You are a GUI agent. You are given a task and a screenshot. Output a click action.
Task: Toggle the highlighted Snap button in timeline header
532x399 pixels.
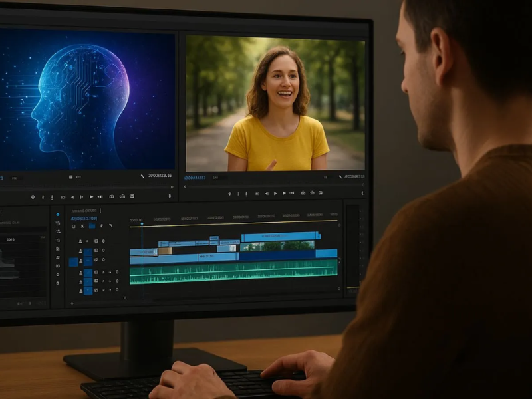[x=91, y=227]
